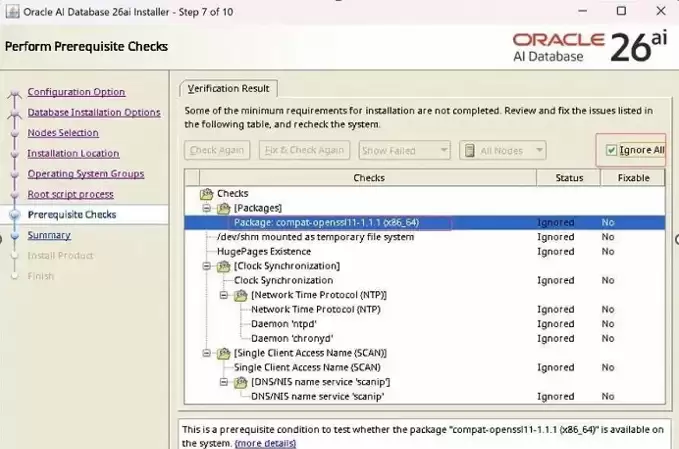Viewport: 679px width, 449px height.
Task: Click the Single Client Access Name group icon
Action: [x=223, y=353]
